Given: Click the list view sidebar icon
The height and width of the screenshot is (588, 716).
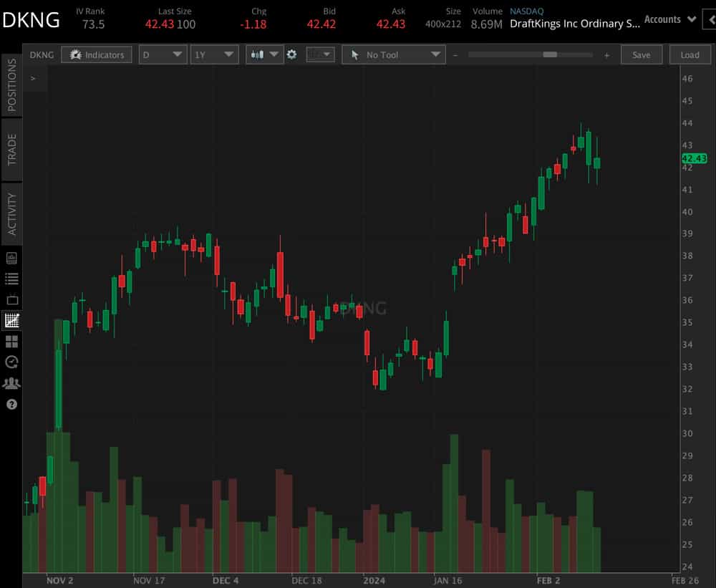Looking at the screenshot, I should [11, 279].
